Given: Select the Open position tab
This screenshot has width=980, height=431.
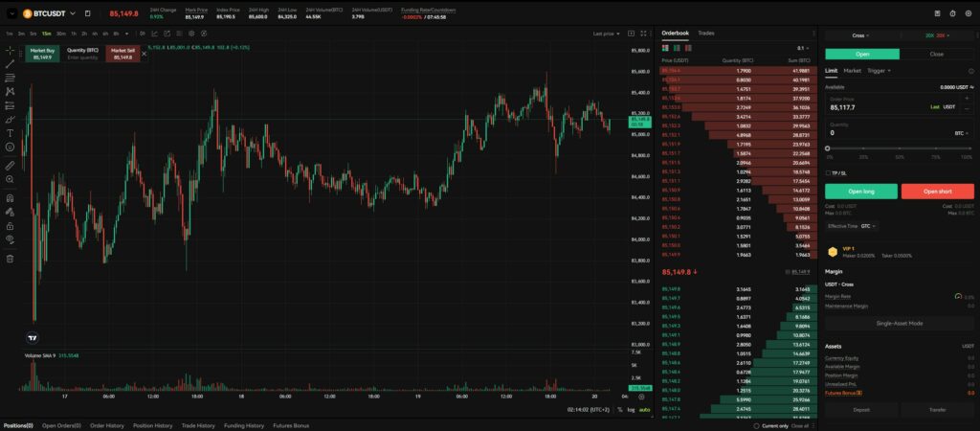Looking at the screenshot, I should [862, 55].
